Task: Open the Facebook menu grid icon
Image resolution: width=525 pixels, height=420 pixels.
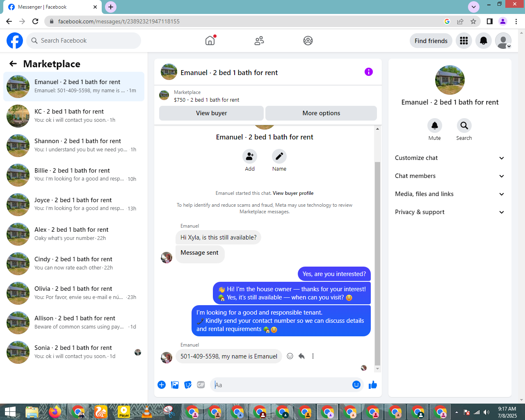Action: (x=464, y=41)
